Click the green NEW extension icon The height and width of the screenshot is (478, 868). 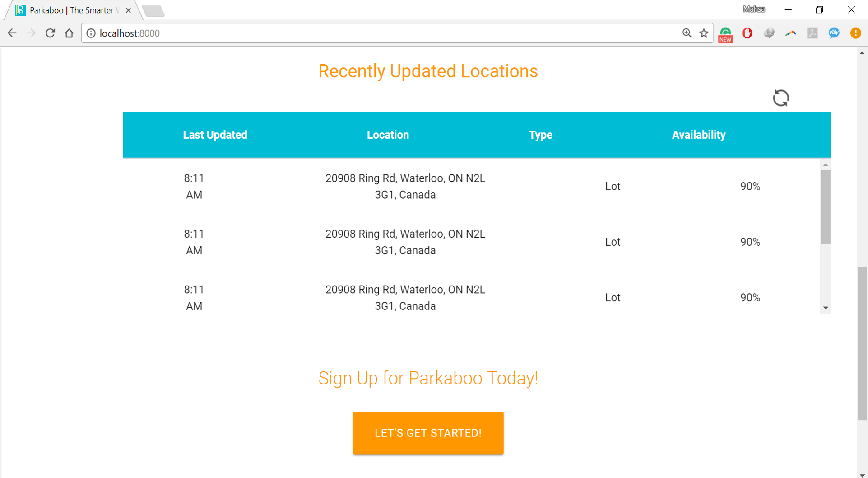[x=725, y=34]
